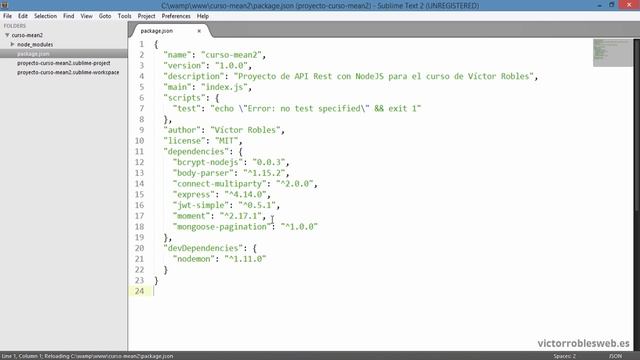Restore down the Sublime Text window
Screen dimensions: 640x360
click(x=611, y=5)
